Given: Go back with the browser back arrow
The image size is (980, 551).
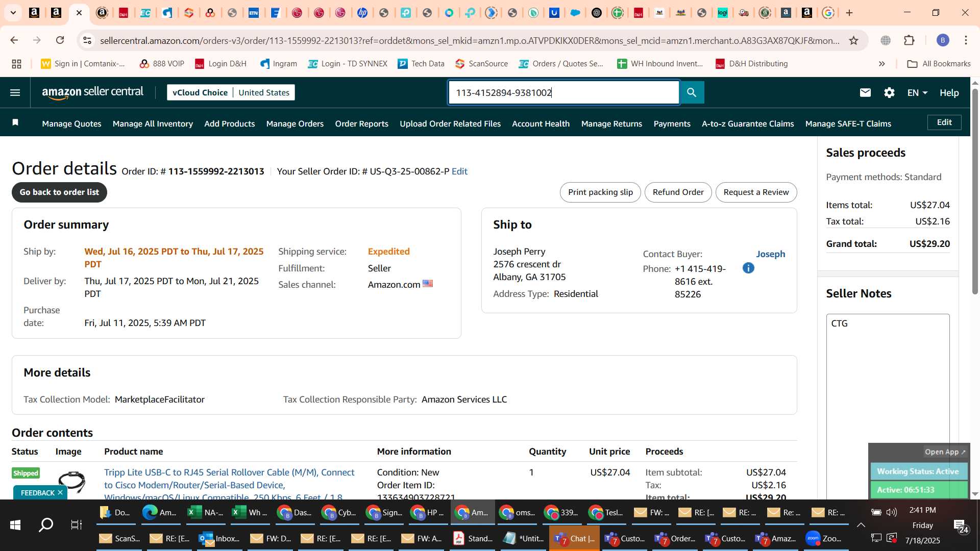Looking at the screenshot, I should point(14,40).
